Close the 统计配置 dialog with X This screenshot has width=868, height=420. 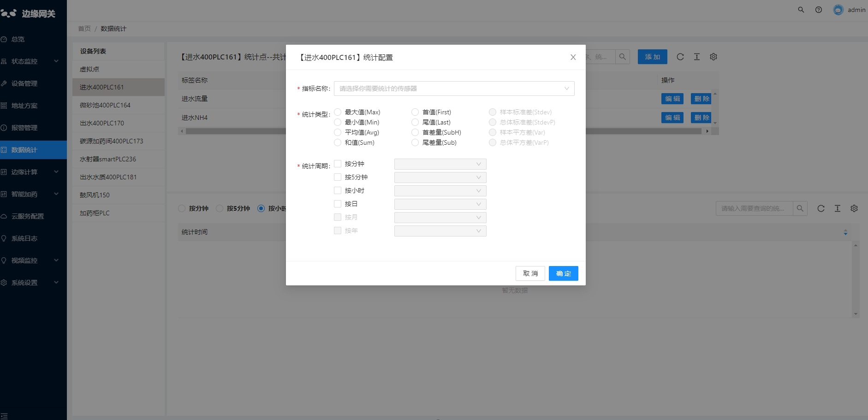[573, 57]
